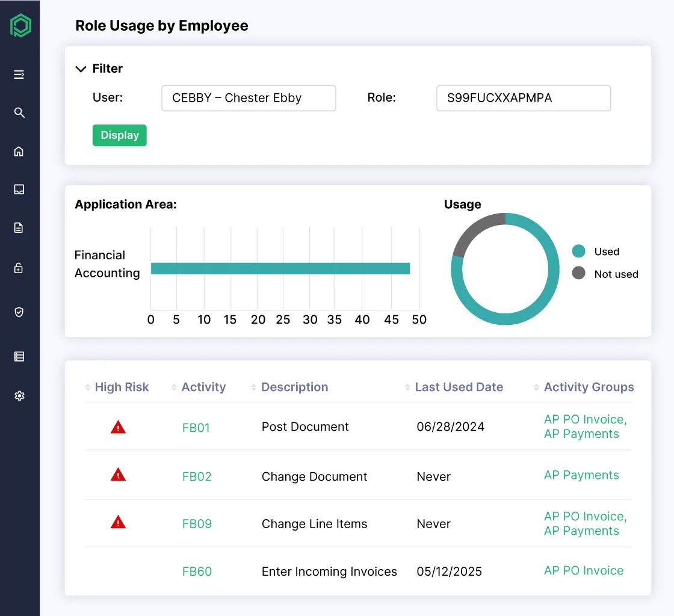
Task: Open the lock/security section in the sidebar
Action: pyautogui.click(x=19, y=267)
